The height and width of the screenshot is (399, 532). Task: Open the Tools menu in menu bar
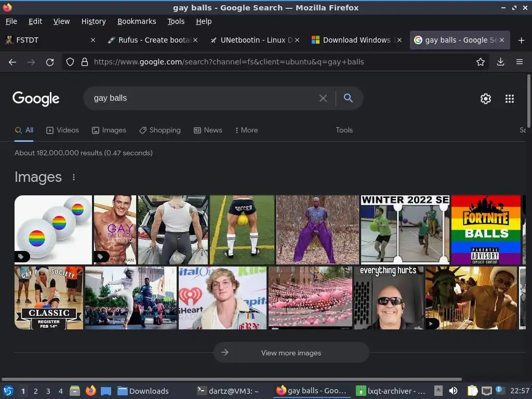point(176,21)
